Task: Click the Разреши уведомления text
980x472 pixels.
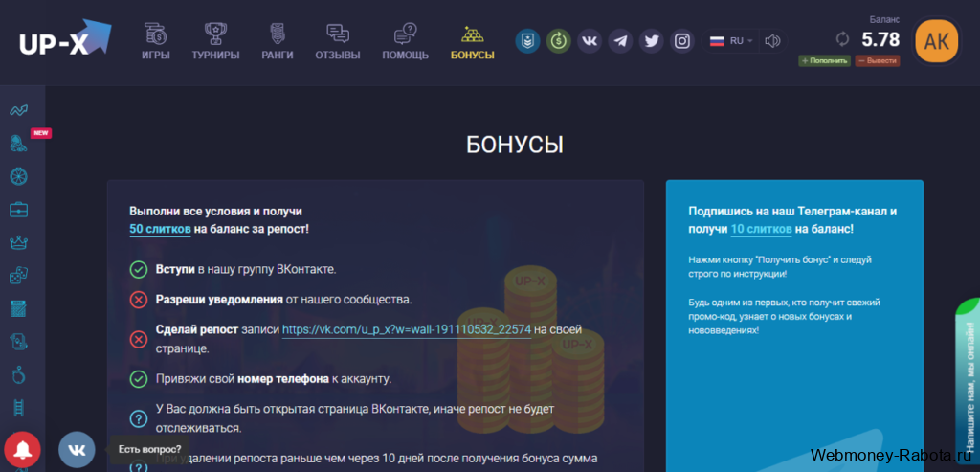Action: [x=219, y=300]
